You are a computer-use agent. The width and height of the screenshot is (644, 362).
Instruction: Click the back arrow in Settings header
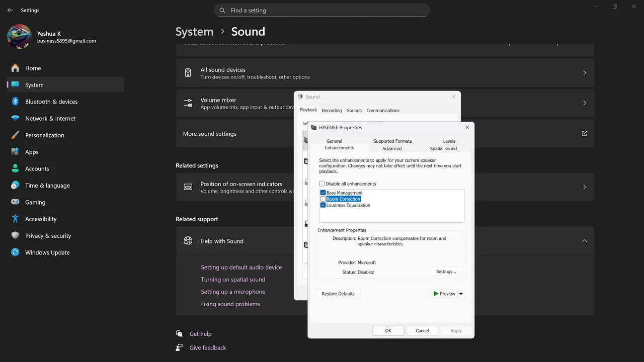[10, 10]
